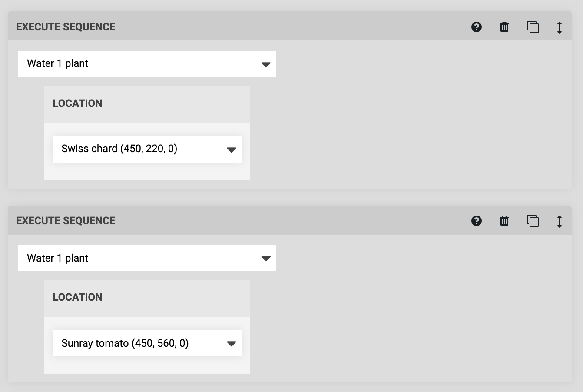The image size is (583, 392).
Task: Delete the Sunray tomato Execute Sequence step
Action: click(504, 221)
